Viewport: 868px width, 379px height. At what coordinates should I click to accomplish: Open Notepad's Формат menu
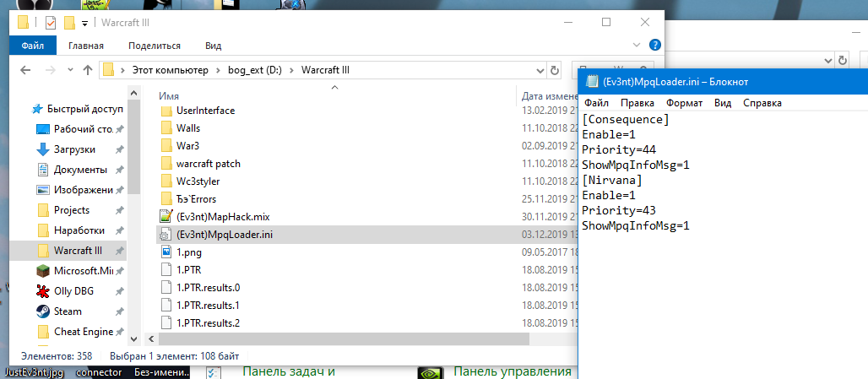(684, 103)
